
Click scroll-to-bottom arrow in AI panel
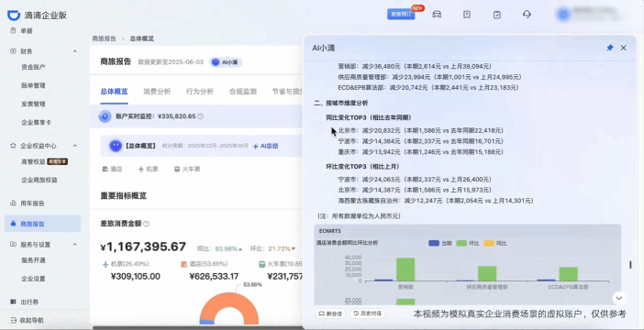coord(618,298)
